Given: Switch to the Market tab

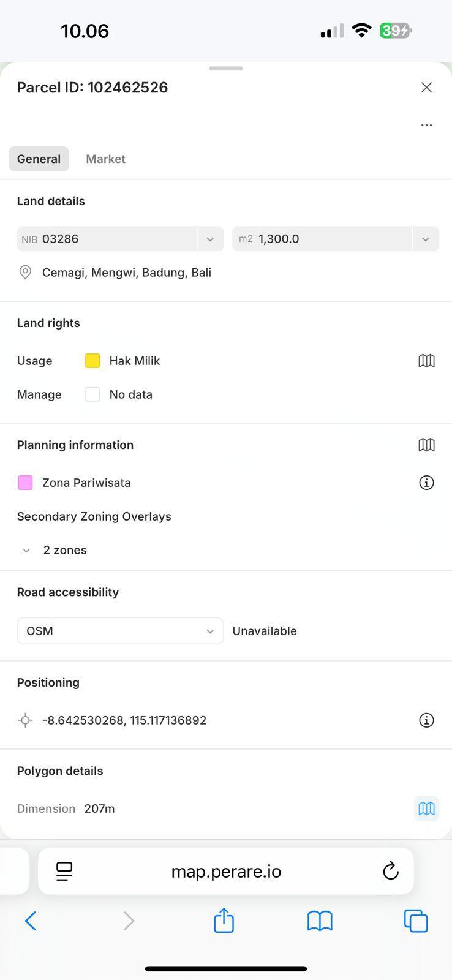Looking at the screenshot, I should [105, 159].
